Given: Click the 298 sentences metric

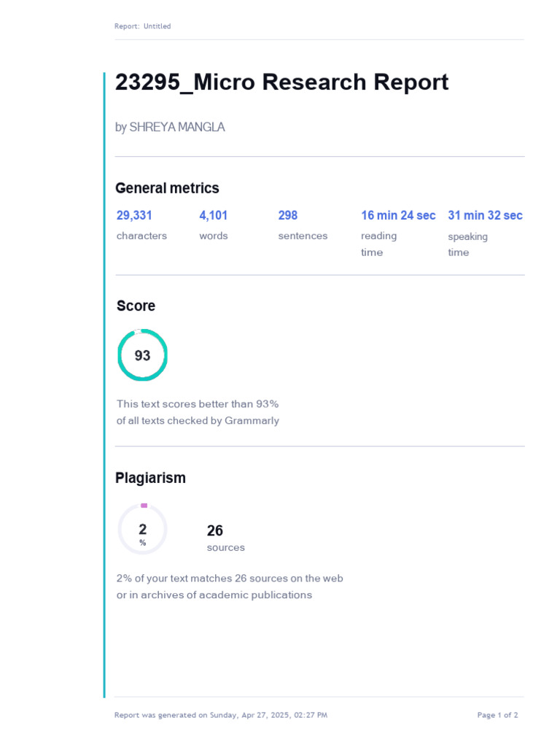Looking at the screenshot, I should [x=288, y=215].
